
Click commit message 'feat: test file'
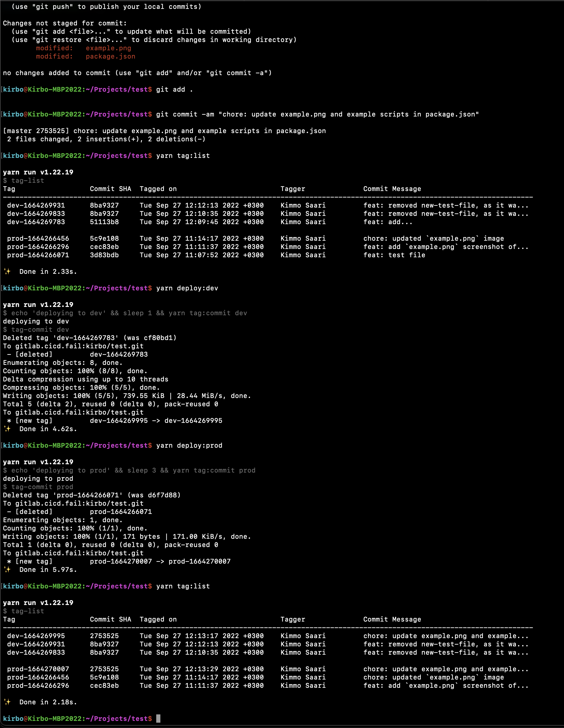[394, 255]
